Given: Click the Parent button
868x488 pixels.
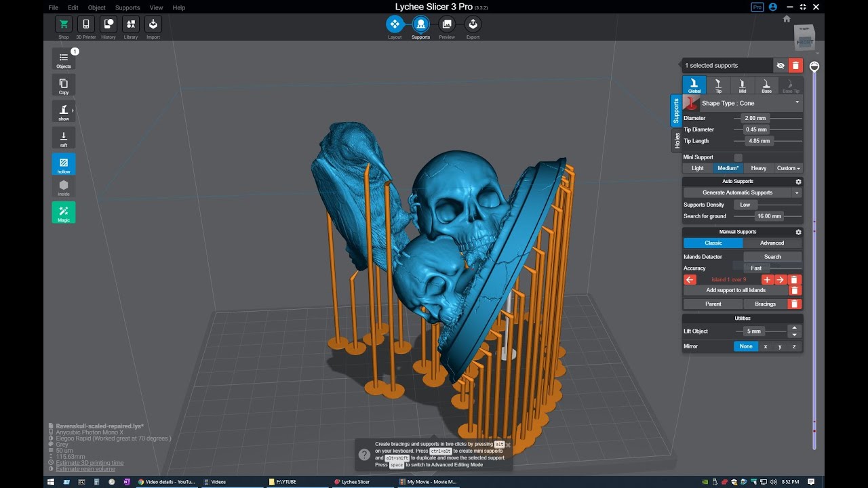Looking at the screenshot, I should point(713,304).
